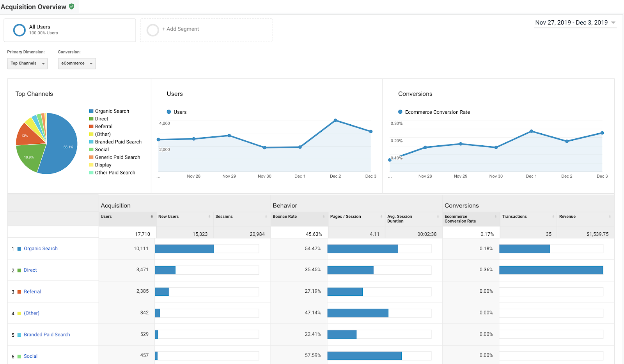
Task: Toggle the Users series legend dot
Action: tap(169, 112)
